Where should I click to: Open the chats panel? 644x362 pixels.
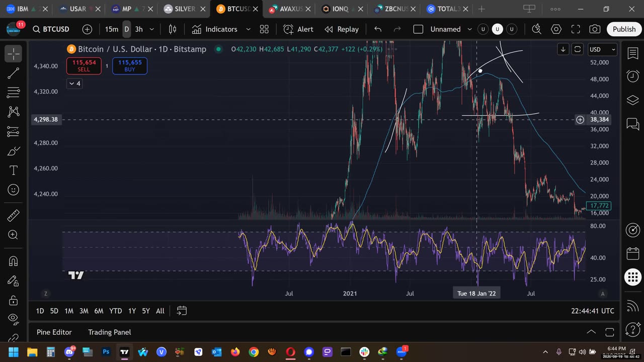[633, 123]
